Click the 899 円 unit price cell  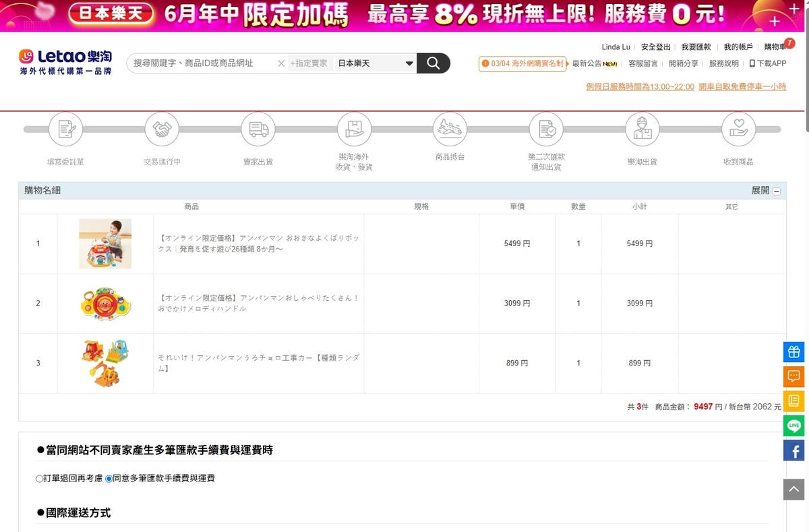[517, 363]
